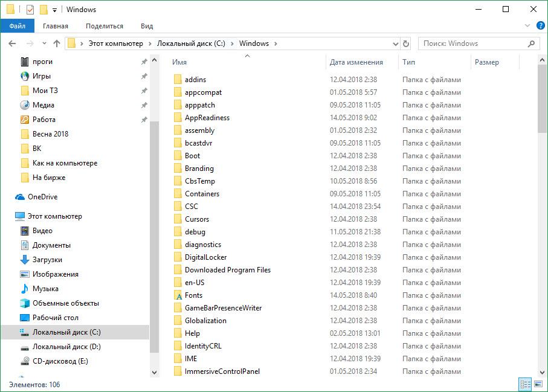Image resolution: width=548 pixels, height=392 pixels.
Task: Open address bar history dropdown
Action: pyautogui.click(x=395, y=43)
